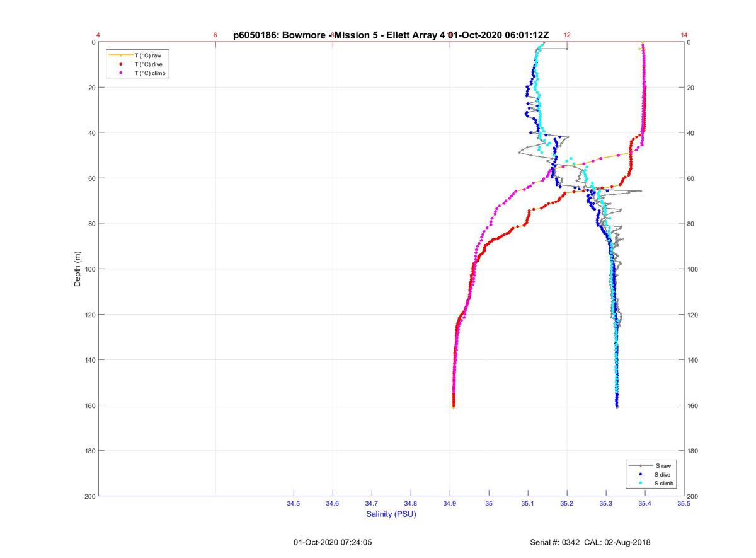
Task: Click the right depth axis tick 60
Action: click(691, 178)
